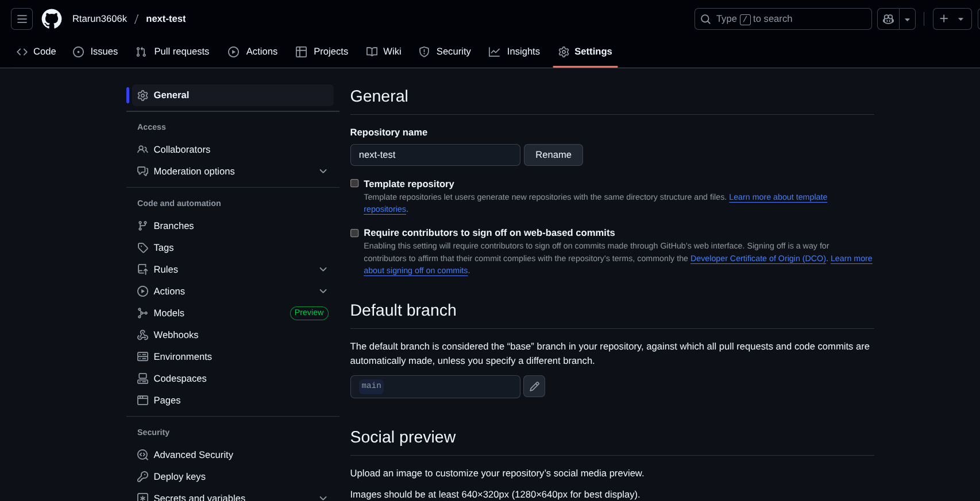This screenshot has width=980, height=501.
Task: Click the gear icon beside General
Action: click(x=142, y=95)
